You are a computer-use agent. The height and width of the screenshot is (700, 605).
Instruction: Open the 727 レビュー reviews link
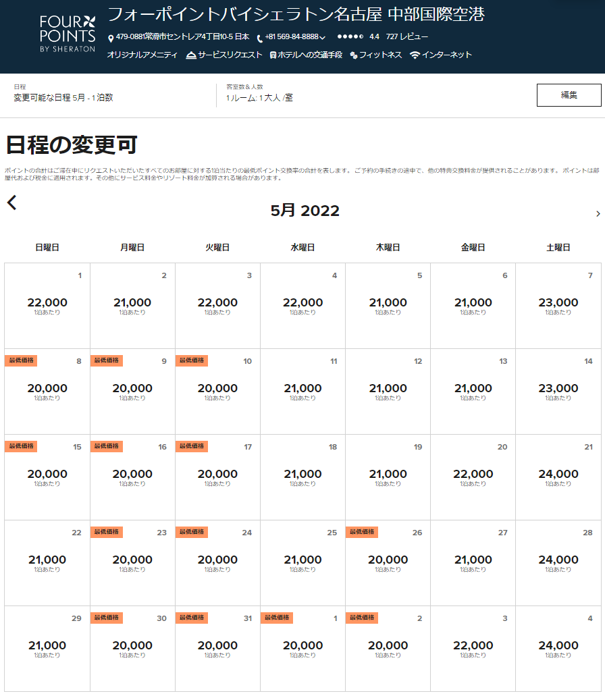tap(406, 37)
